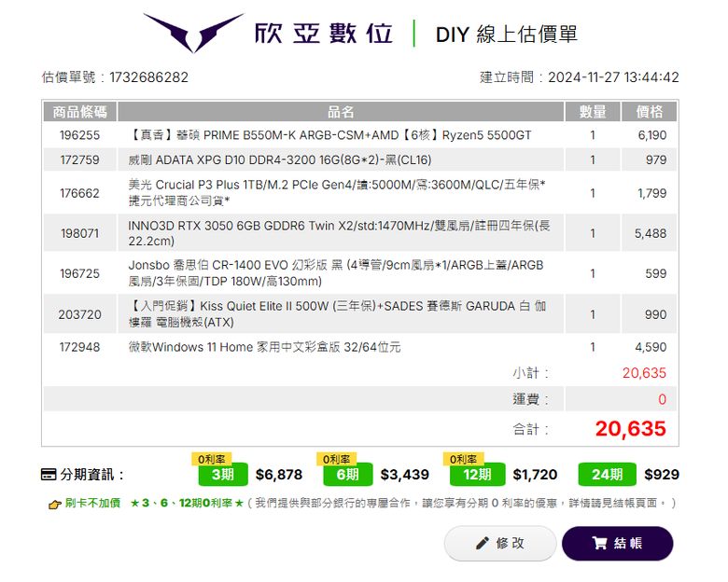This screenshot has width=728, height=582.
Task: Click the shopping cart icon on 結帳
Action: (x=599, y=543)
